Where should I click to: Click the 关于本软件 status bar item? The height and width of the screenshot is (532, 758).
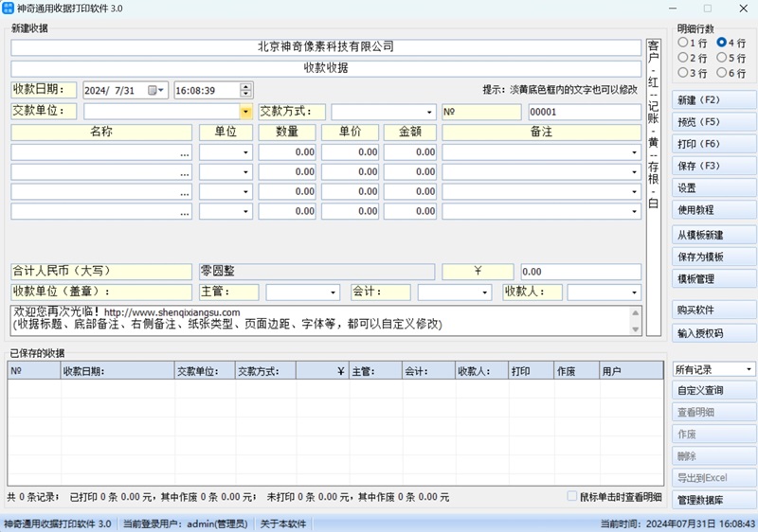tap(283, 523)
